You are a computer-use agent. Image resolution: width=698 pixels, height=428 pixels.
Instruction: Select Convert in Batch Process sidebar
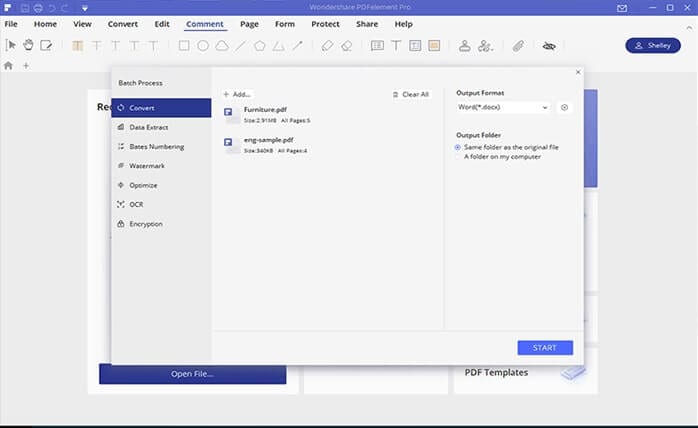click(x=161, y=108)
